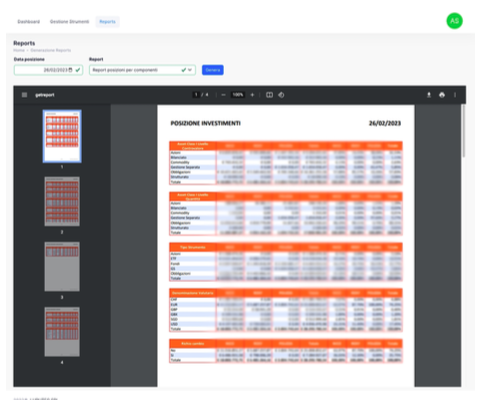
Task: Click the 100% zoom level field
Action: (238, 95)
